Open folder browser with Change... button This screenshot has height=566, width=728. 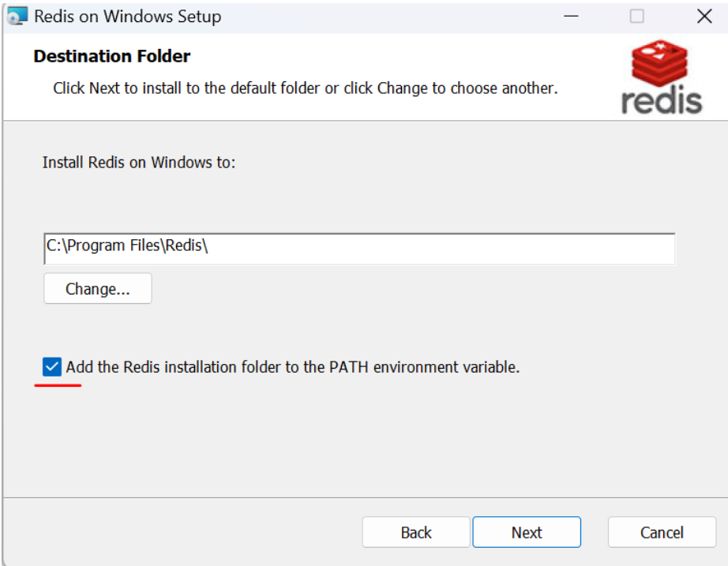97,288
